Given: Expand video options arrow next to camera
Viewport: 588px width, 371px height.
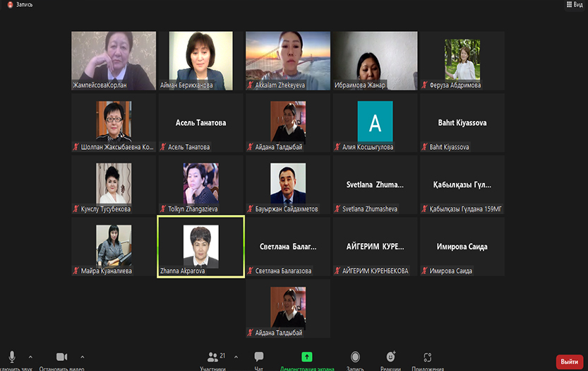Looking at the screenshot, I should 82,357.
